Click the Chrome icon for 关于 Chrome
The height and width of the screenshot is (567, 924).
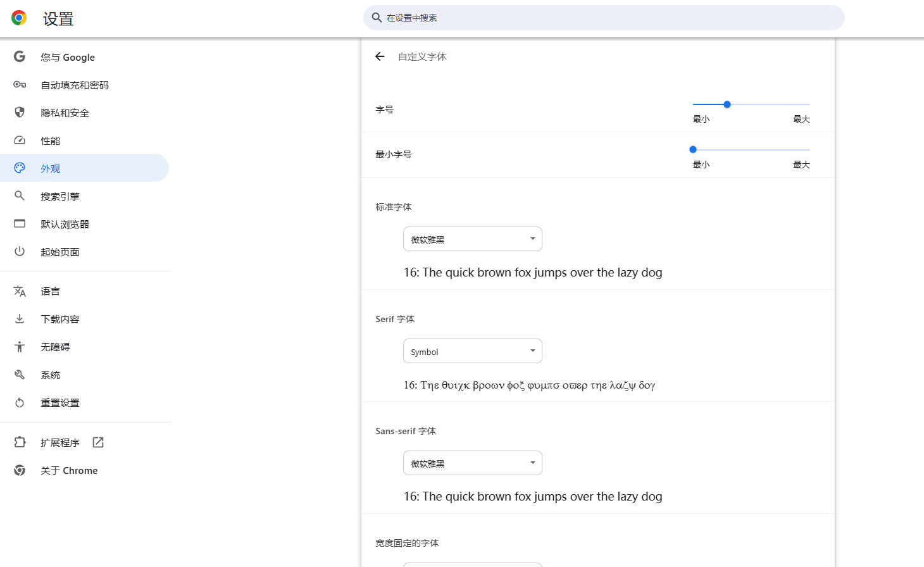pos(20,470)
